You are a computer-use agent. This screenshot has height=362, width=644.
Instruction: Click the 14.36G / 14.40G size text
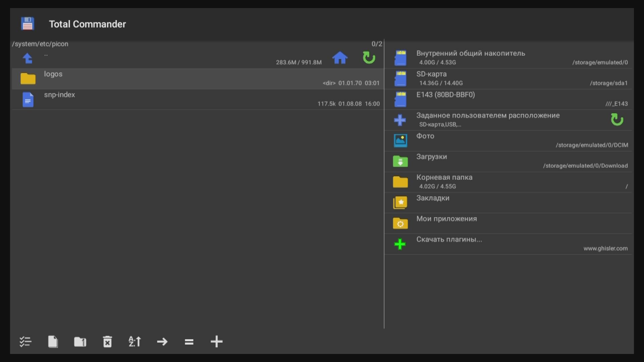(441, 83)
